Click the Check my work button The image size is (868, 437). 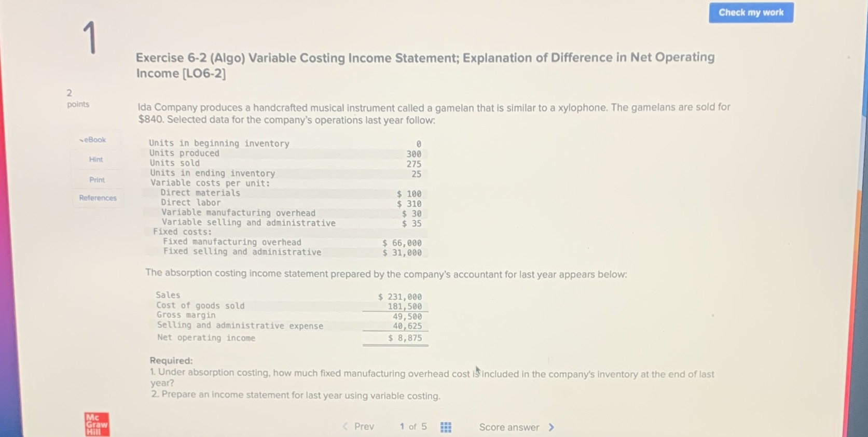(751, 12)
